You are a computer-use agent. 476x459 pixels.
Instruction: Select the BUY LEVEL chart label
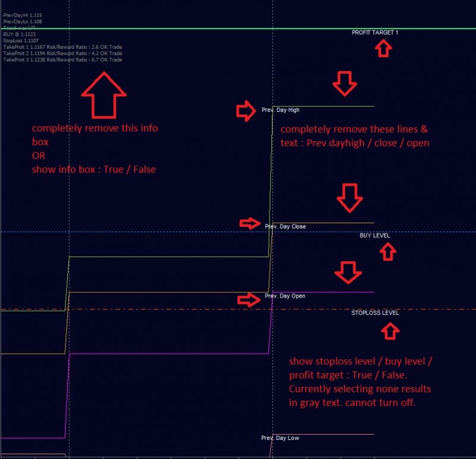click(375, 235)
